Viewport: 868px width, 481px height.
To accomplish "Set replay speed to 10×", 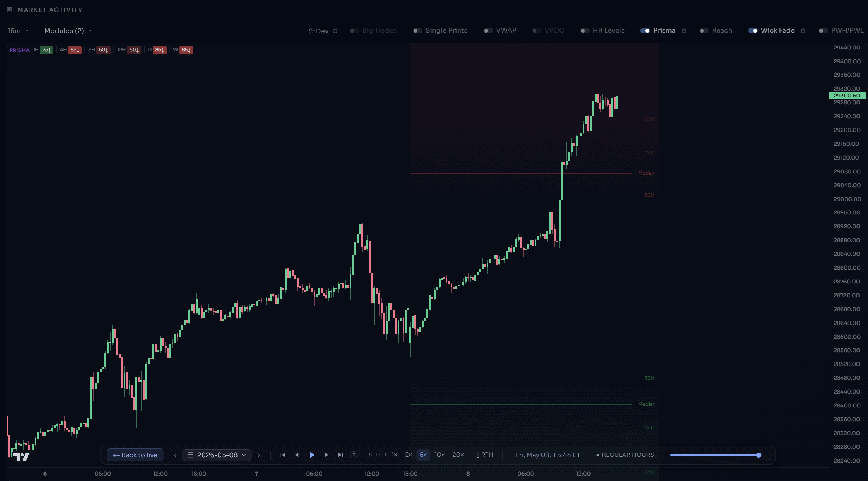I will point(439,455).
